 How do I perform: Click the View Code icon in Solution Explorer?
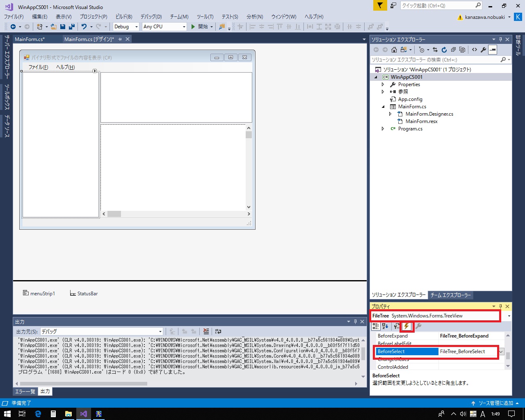pos(475,50)
